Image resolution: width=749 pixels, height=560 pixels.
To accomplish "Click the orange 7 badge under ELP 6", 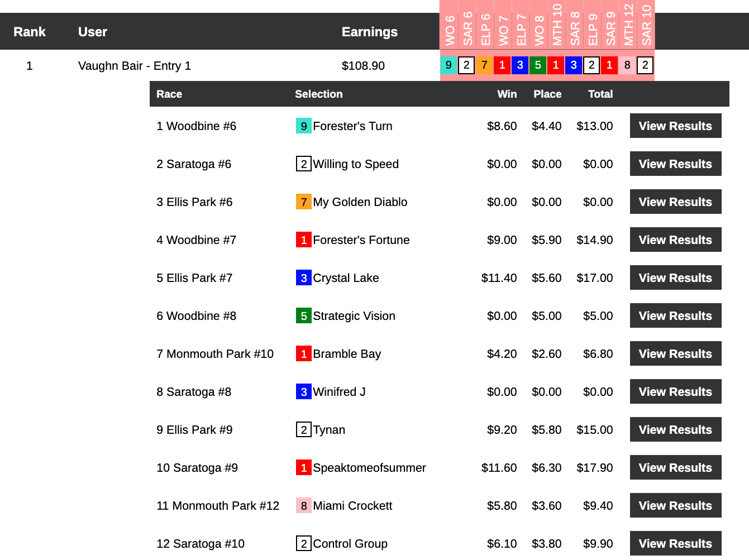I will pyautogui.click(x=484, y=65).
